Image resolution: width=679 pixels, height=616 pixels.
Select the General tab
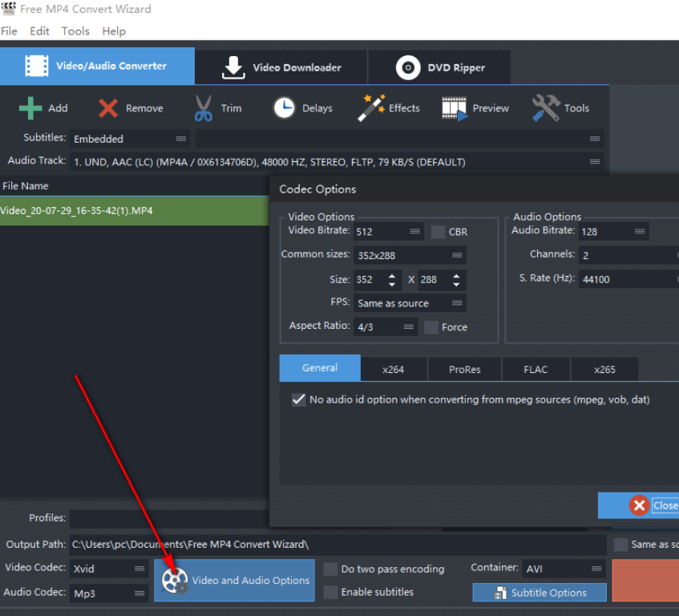click(320, 368)
